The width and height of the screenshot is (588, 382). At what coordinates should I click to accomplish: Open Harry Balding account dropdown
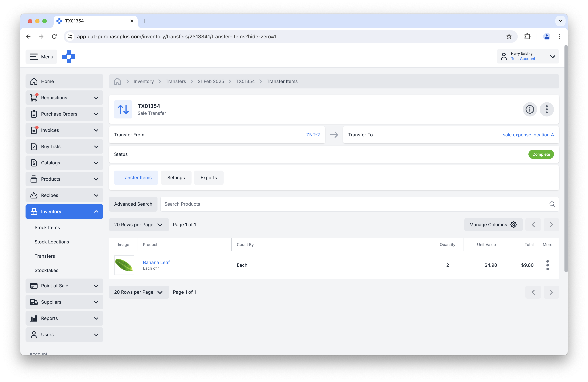pos(528,56)
